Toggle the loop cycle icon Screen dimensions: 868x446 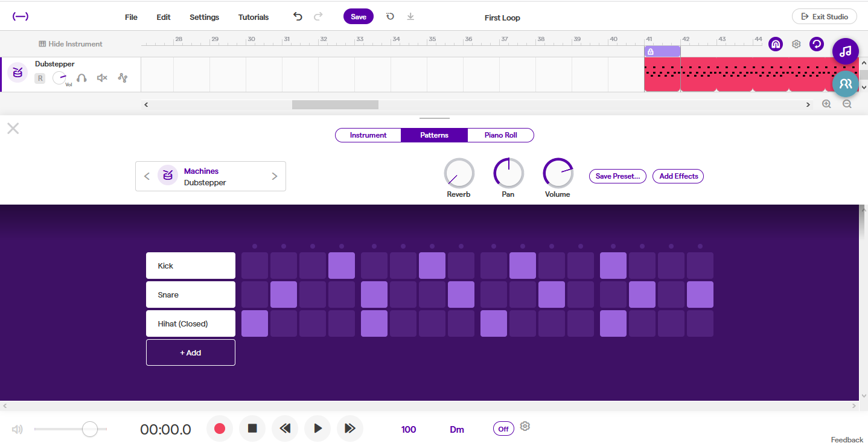(816, 44)
